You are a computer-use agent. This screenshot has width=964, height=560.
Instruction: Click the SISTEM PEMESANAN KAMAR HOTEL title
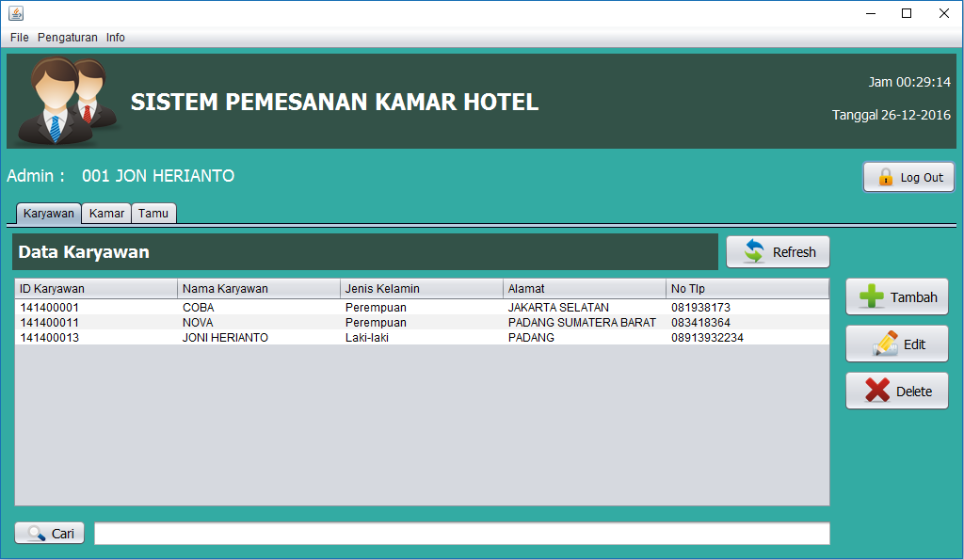coord(334,102)
